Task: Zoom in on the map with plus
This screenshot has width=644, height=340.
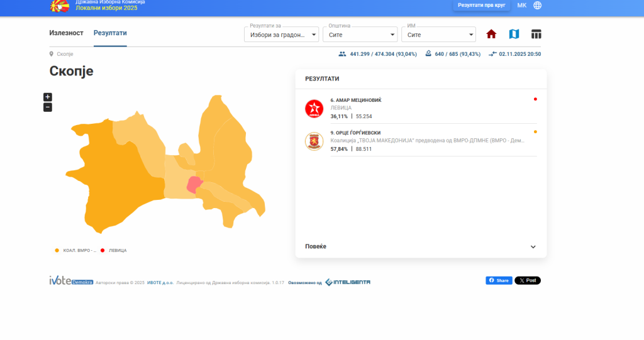Action: pyautogui.click(x=48, y=97)
